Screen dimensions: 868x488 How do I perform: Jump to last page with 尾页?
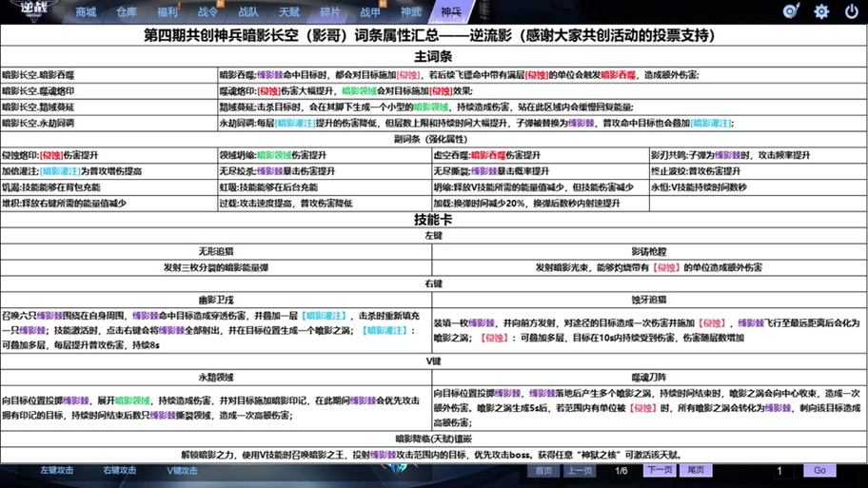[x=696, y=470]
